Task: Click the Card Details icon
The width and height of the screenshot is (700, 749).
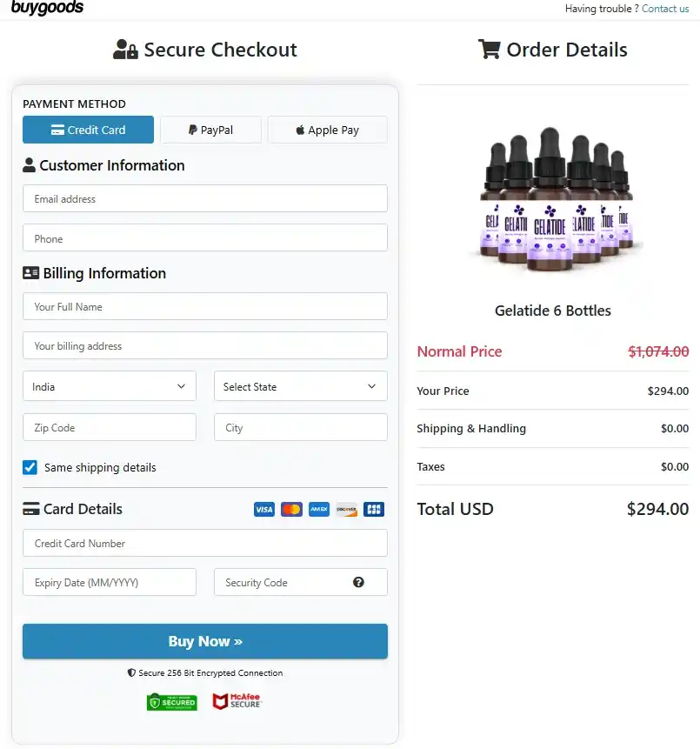Action: point(30,509)
